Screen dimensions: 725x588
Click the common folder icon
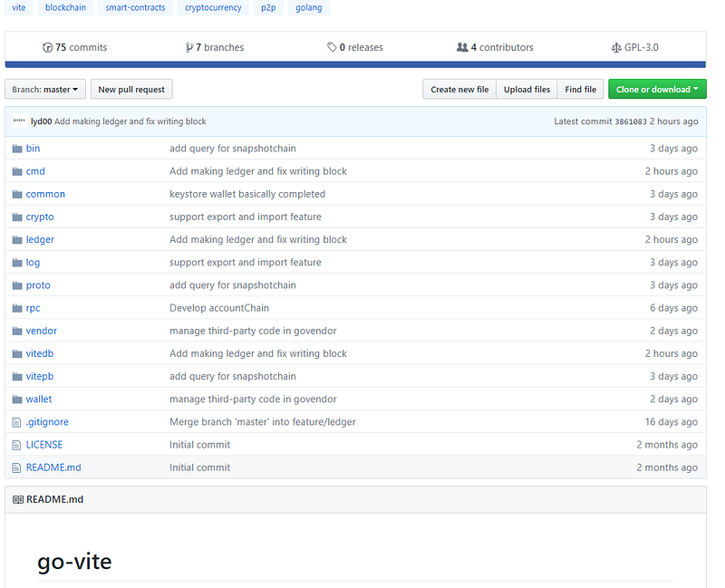pos(17,194)
